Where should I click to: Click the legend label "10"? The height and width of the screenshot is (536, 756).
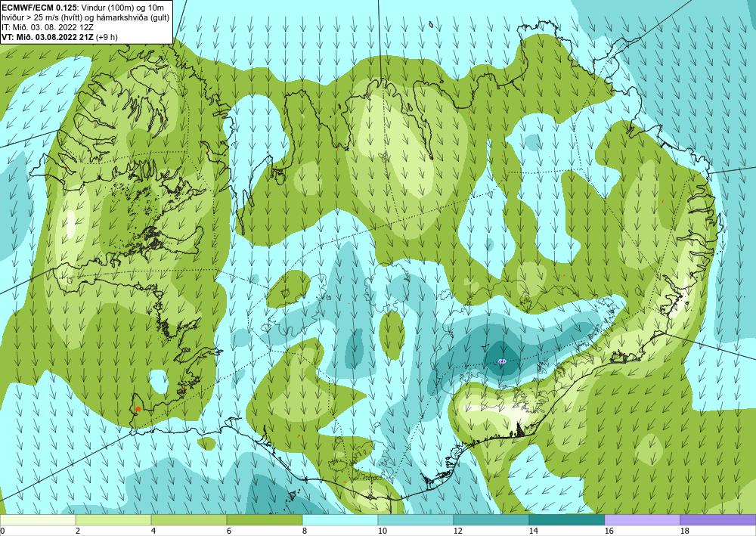click(382, 531)
